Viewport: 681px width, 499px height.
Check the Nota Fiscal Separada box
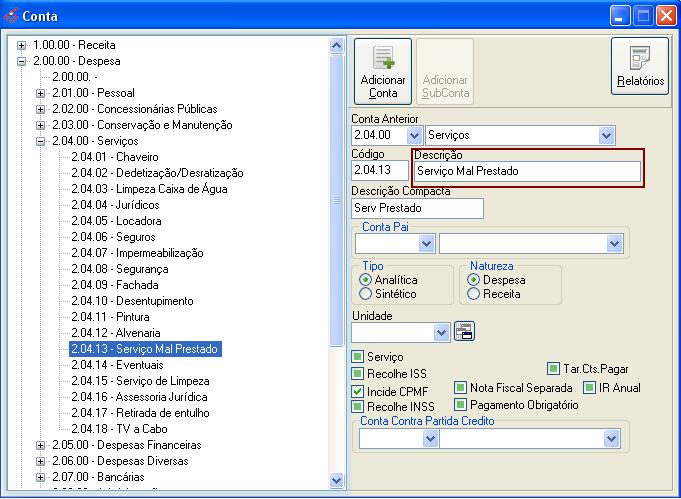pyautogui.click(x=461, y=387)
